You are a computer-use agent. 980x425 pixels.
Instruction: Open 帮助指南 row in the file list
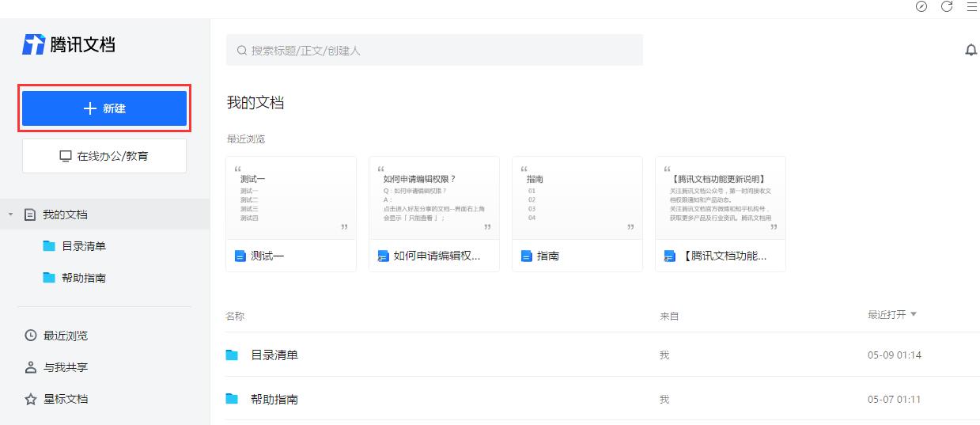pyautogui.click(x=603, y=399)
